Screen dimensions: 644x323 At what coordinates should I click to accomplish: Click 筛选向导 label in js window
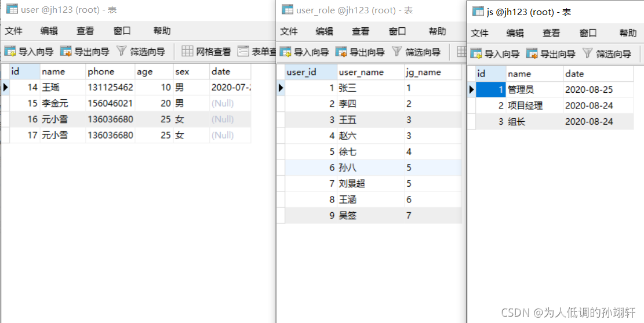[614, 53]
